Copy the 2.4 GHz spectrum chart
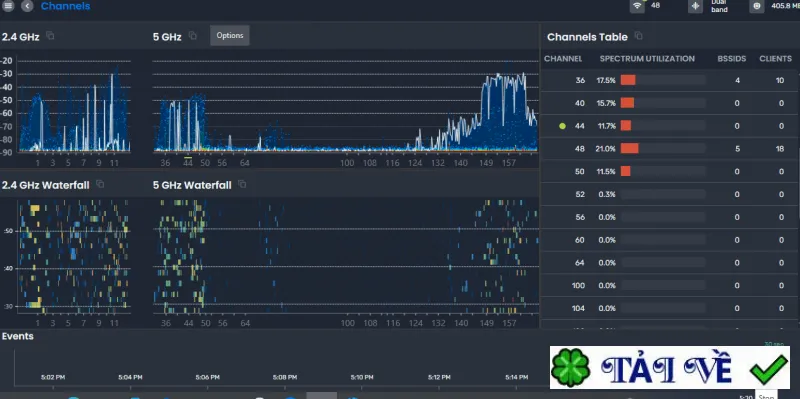 (50, 36)
